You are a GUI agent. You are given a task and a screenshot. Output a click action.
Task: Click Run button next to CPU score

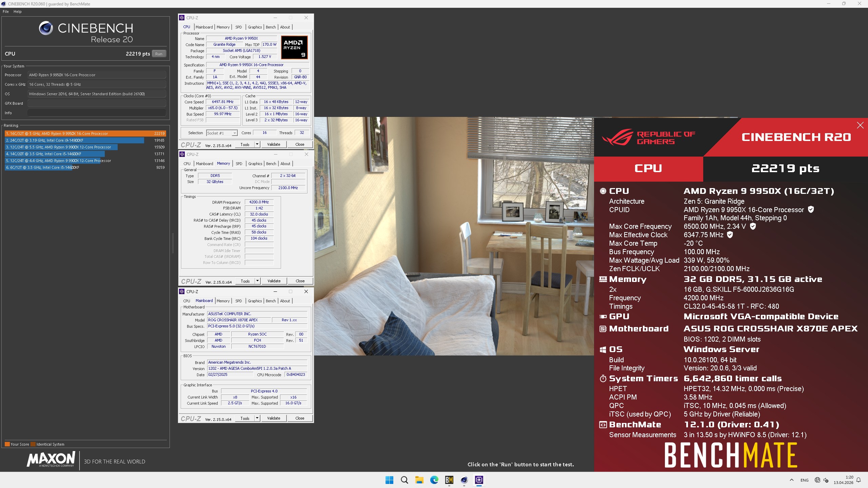(159, 54)
